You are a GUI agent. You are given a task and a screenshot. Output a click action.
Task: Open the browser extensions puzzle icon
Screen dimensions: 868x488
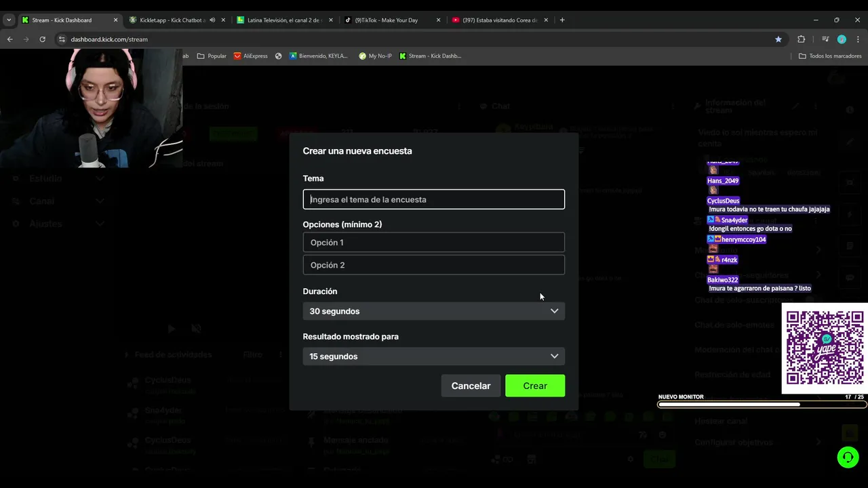click(x=802, y=39)
